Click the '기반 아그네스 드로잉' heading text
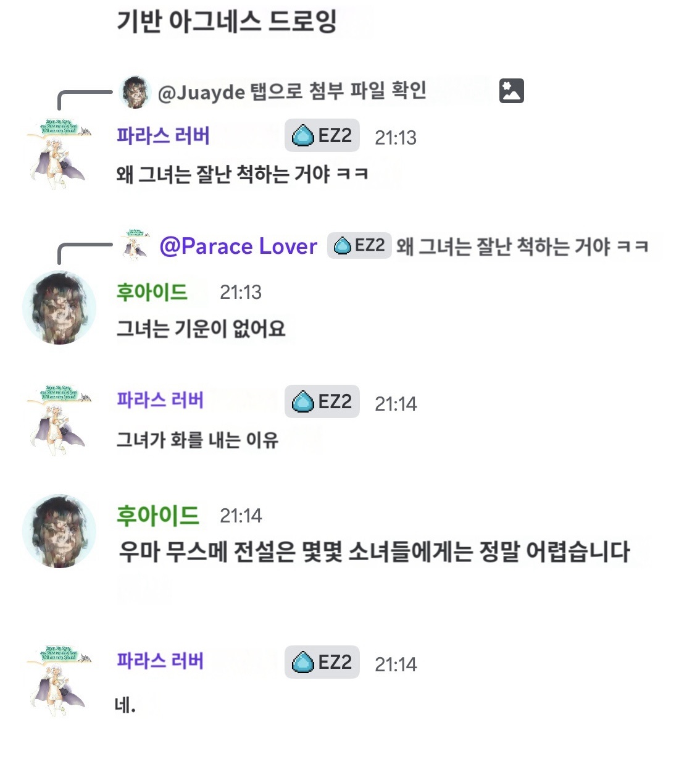 pos(227,22)
